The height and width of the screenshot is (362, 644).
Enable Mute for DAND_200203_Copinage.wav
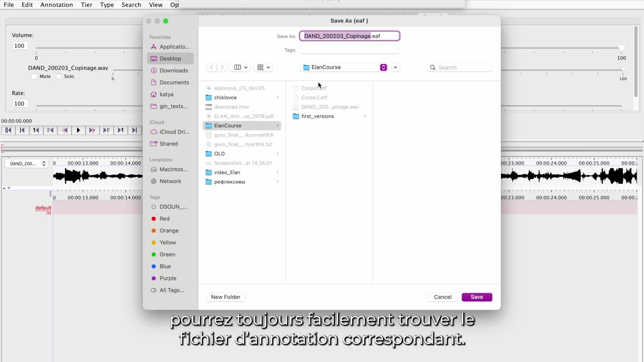pyautogui.click(x=34, y=76)
